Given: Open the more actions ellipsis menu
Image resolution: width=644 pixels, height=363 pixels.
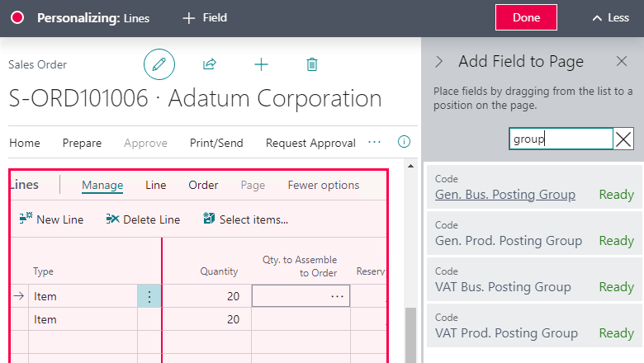Looking at the screenshot, I should pos(375,142).
